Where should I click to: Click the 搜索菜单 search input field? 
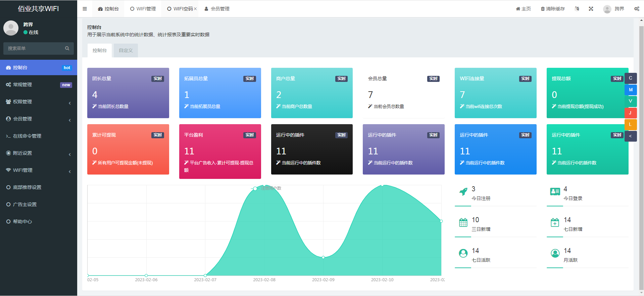(34, 48)
